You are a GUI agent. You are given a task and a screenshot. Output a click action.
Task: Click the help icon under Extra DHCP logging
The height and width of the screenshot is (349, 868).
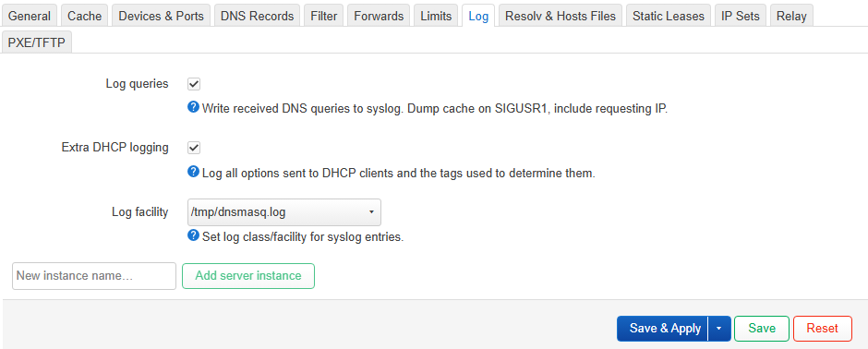click(x=193, y=172)
